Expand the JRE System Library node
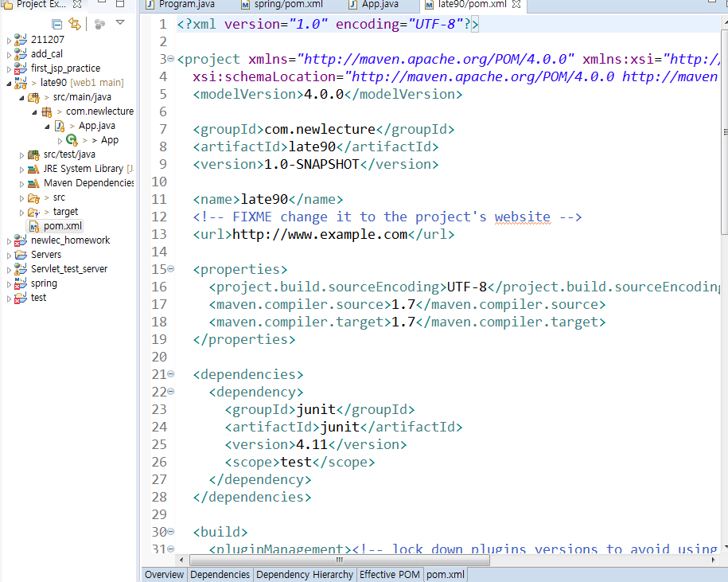Viewport: 728px width, 582px height. (x=21, y=170)
